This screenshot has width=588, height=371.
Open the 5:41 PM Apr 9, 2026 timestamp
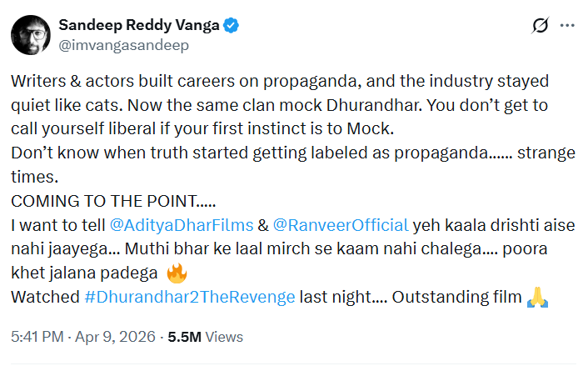pos(82,337)
